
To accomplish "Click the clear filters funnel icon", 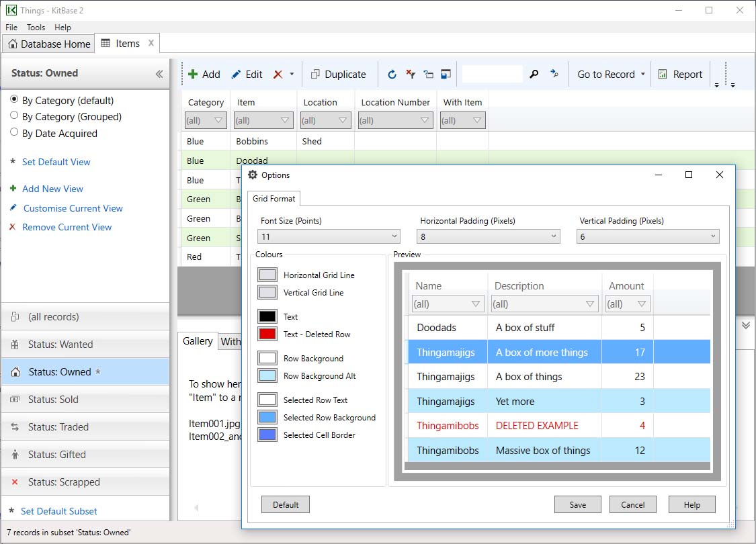I will [411, 74].
